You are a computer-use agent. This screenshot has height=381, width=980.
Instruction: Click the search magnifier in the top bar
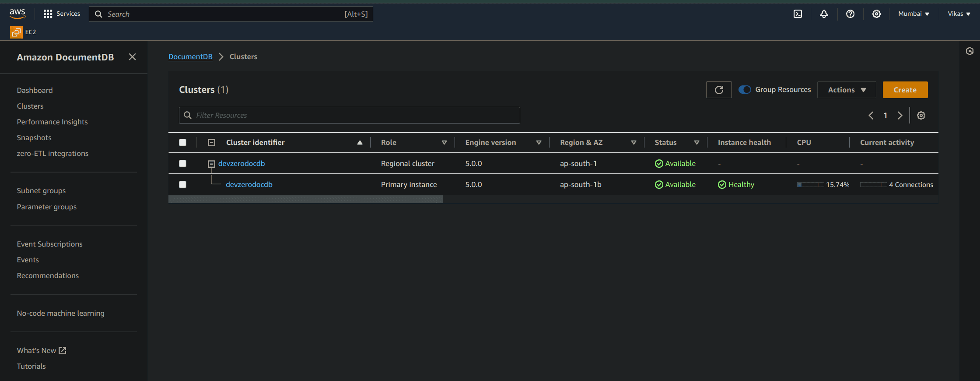click(x=99, y=14)
